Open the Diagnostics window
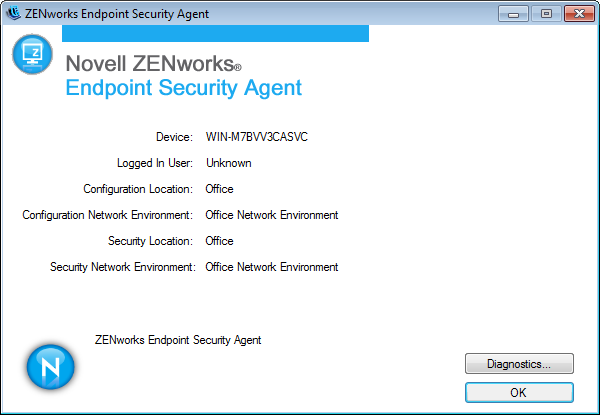601x416 pixels. pyautogui.click(x=519, y=364)
